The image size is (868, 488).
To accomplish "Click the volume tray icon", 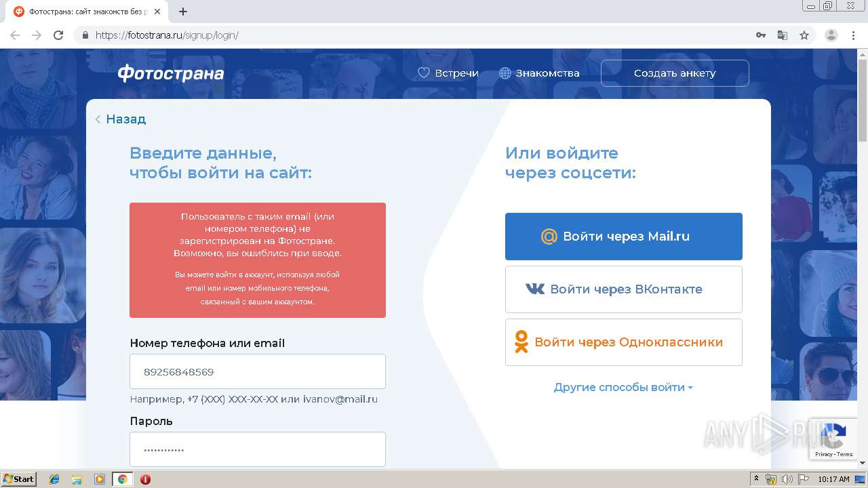I will click(x=787, y=479).
